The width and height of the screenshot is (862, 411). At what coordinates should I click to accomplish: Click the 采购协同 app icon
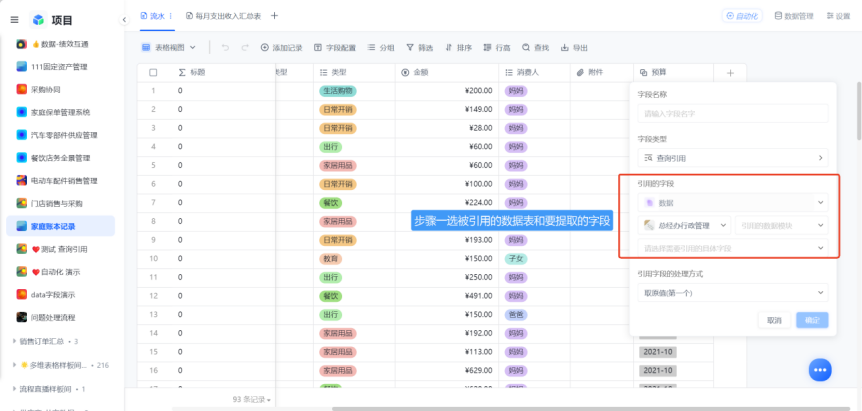point(21,90)
